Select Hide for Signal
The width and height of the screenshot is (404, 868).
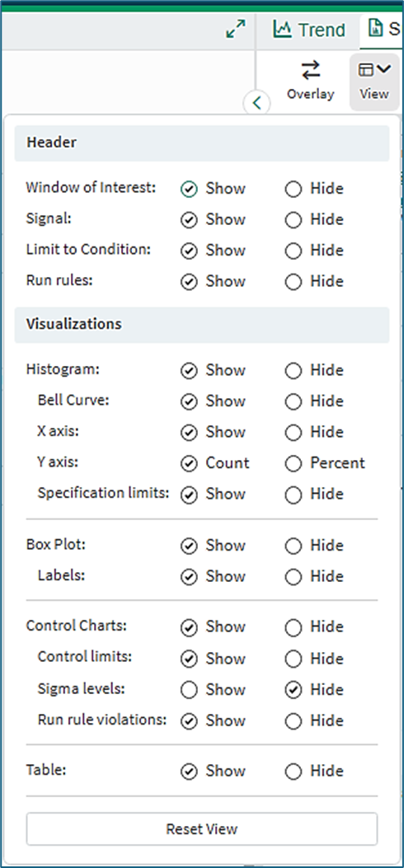pos(294,220)
